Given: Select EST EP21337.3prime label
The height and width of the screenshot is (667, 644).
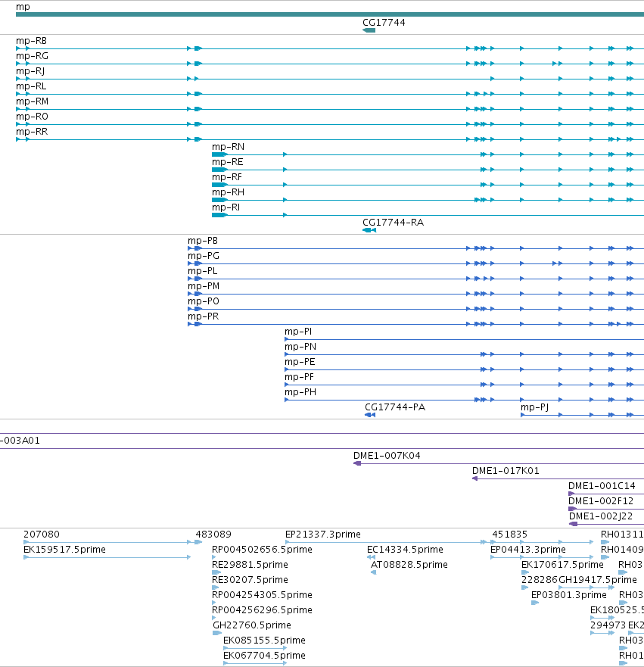Looking at the screenshot, I should [323, 535].
